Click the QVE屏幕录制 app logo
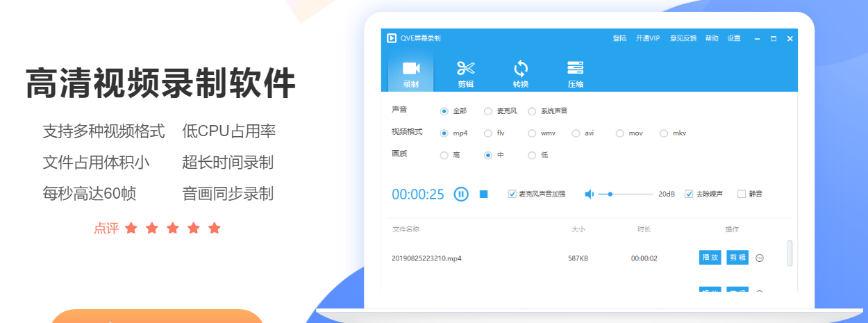This screenshot has width=868, height=323. click(392, 38)
